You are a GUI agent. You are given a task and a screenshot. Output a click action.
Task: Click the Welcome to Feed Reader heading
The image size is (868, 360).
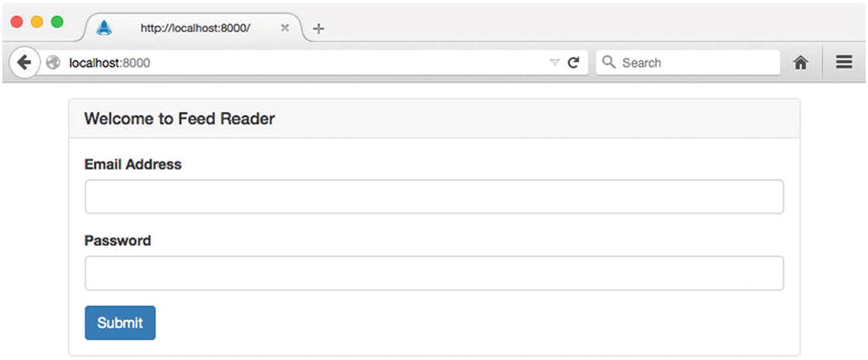click(179, 119)
